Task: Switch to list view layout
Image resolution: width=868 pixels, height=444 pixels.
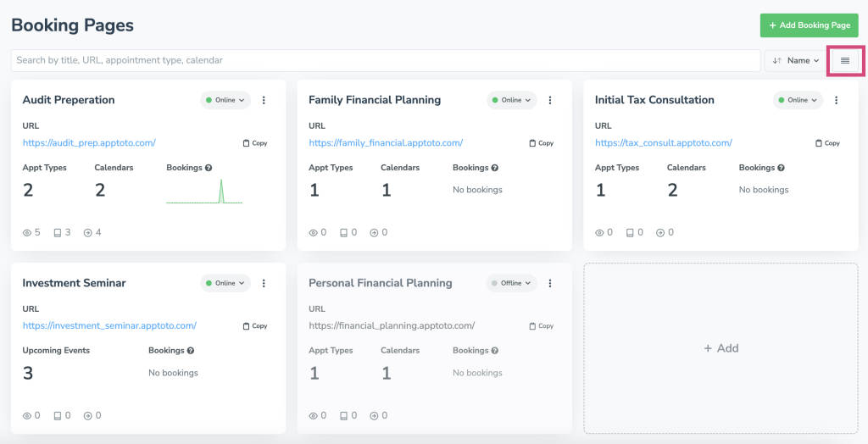Action: 844,60
